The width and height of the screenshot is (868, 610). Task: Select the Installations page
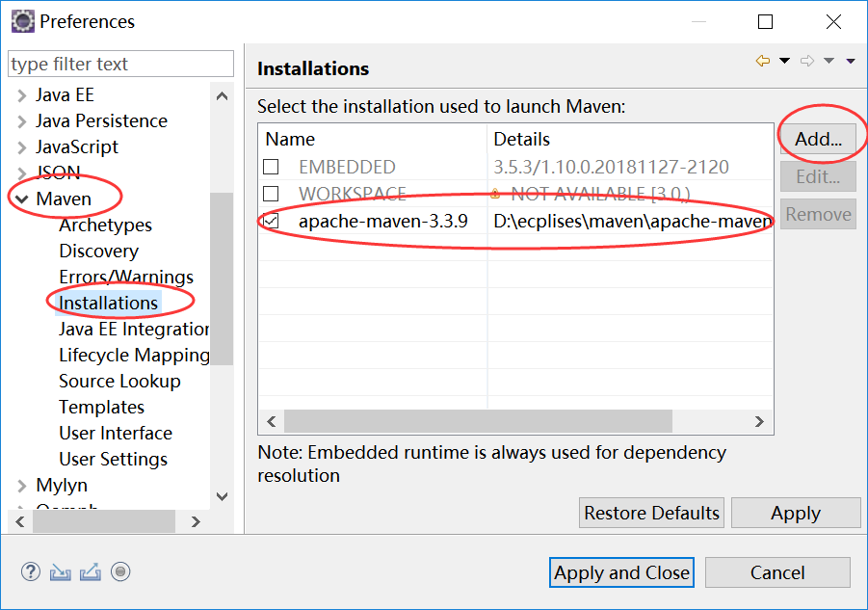[x=109, y=304]
